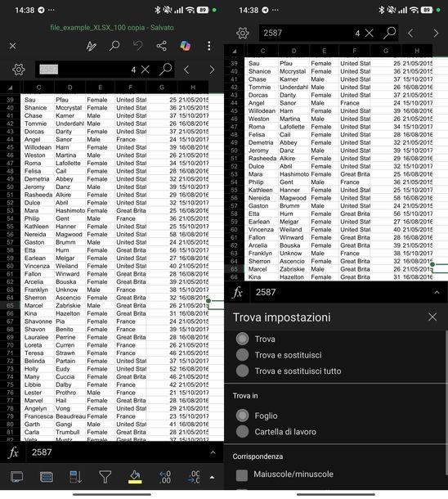Run search with magnifier in right find bar
Screen dimensions: 448x499
(x=389, y=33)
